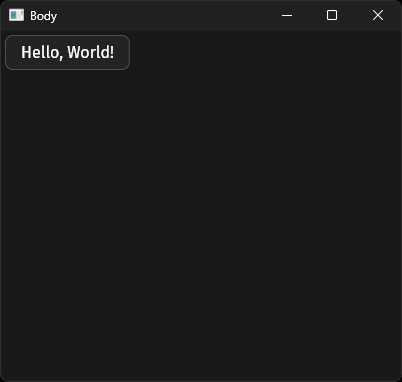Click the blank space right of the button
402x382 pixels.
click(265, 52)
